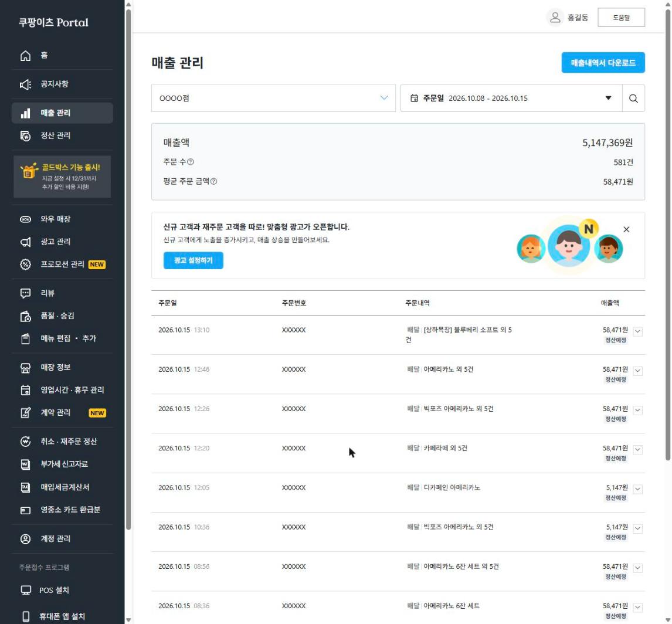Click the 계약 관리 edit icon
This screenshot has height=624, width=672.
coord(26,412)
